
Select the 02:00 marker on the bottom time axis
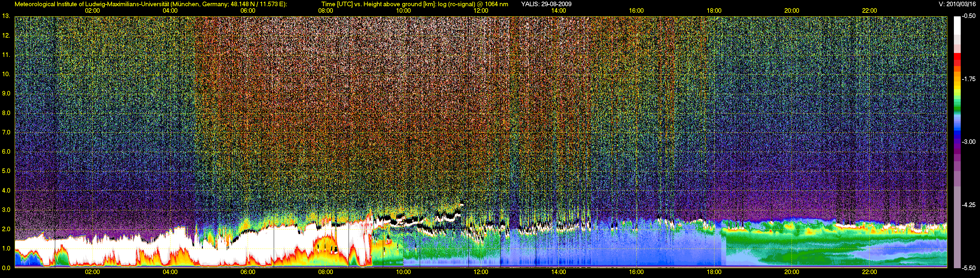92,272
